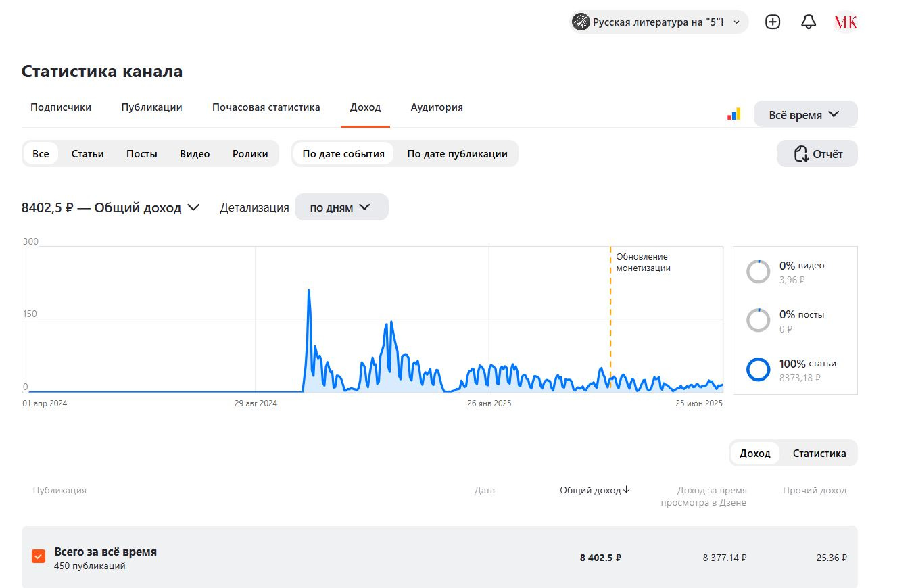Click the Статистика канала heading

102,71
